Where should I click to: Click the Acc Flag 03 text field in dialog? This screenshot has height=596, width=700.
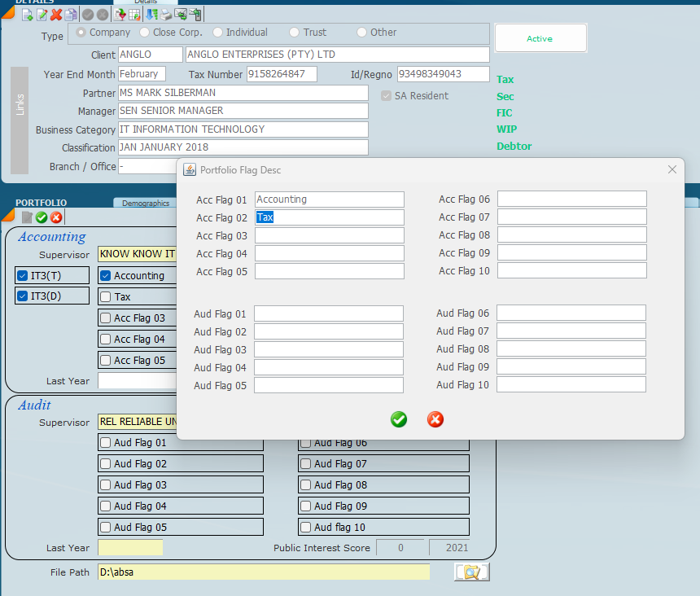329,235
